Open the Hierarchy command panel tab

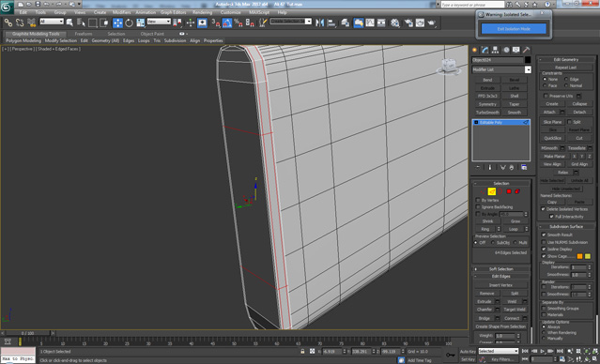point(496,50)
